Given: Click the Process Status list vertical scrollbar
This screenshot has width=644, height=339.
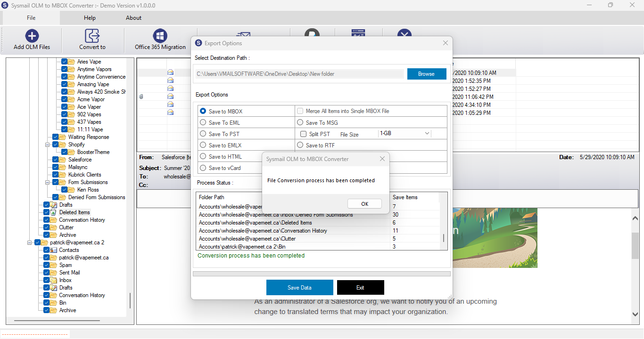Looking at the screenshot, I should 443,221.
